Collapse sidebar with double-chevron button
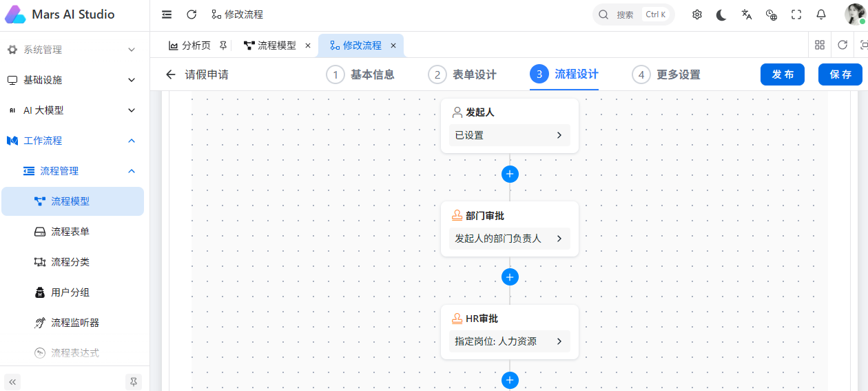The height and width of the screenshot is (391, 868). point(12,381)
